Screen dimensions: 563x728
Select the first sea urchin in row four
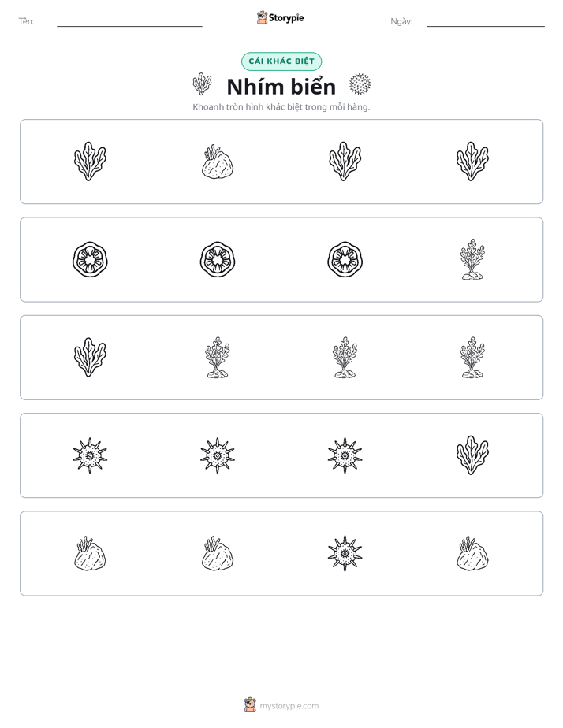(x=90, y=455)
